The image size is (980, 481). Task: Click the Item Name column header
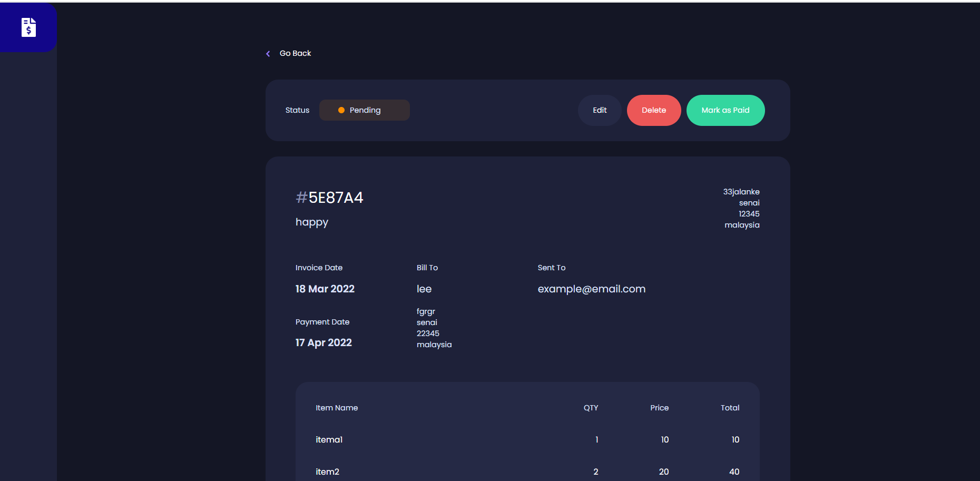tap(337, 407)
